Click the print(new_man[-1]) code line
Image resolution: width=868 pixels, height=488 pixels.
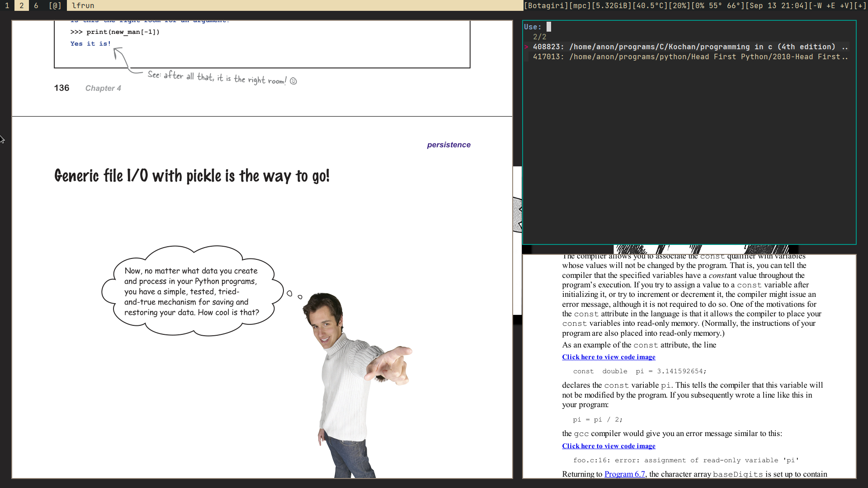[x=115, y=32]
